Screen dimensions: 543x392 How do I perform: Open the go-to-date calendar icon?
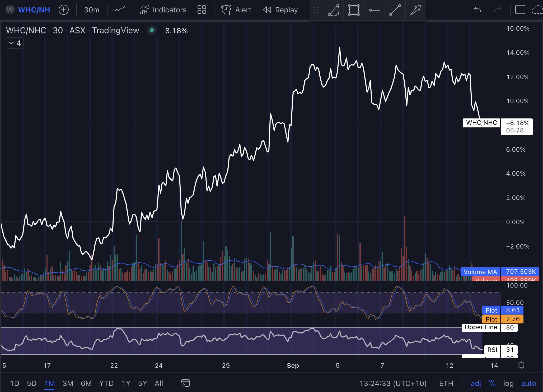185,383
